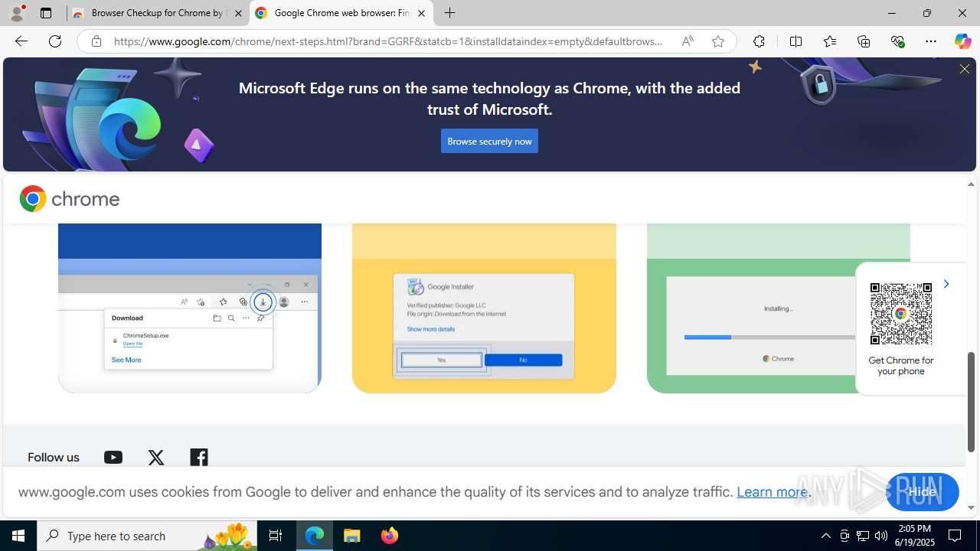
Task: View site information lock icon
Action: pyautogui.click(x=96, y=41)
